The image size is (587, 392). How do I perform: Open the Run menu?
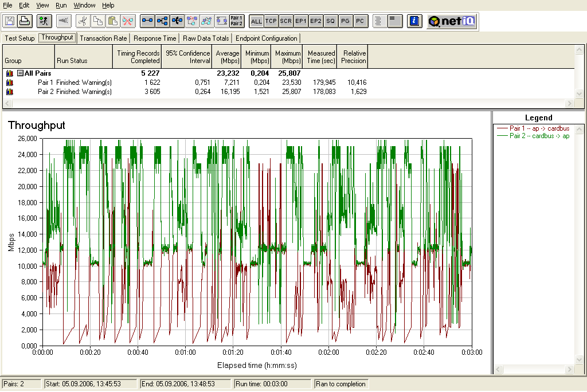click(x=61, y=5)
